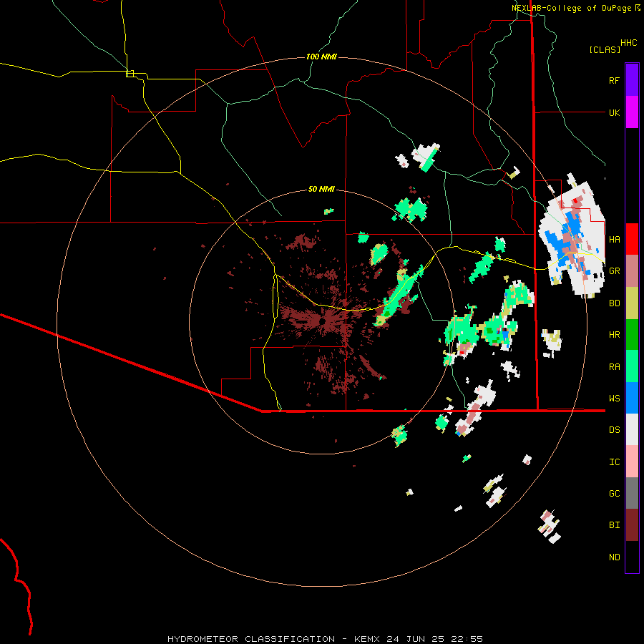Click the IC legend label
Image resolution: width=644 pixels, height=644 pixels.
pos(614,462)
